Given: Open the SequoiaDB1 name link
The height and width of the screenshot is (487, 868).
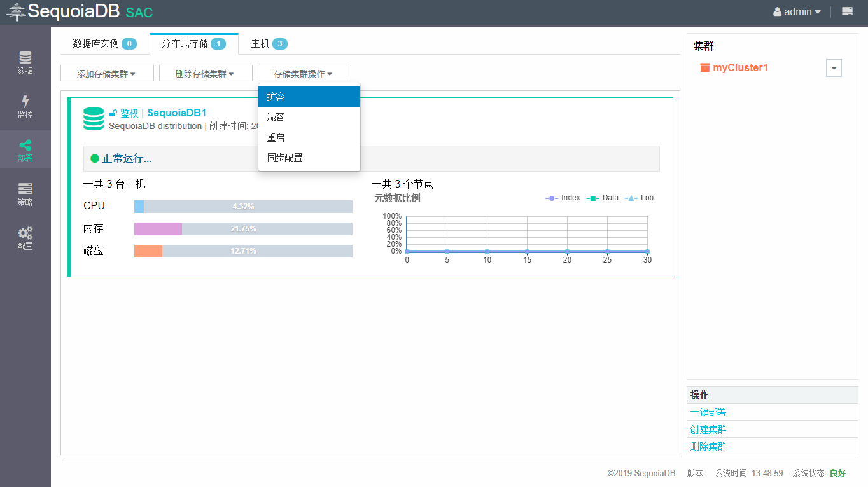Looking at the screenshot, I should pos(177,113).
